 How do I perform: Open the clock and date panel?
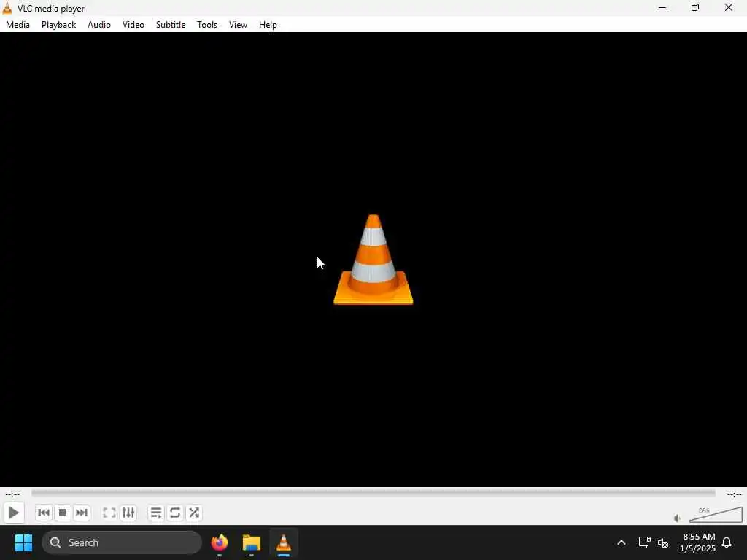[698, 542]
